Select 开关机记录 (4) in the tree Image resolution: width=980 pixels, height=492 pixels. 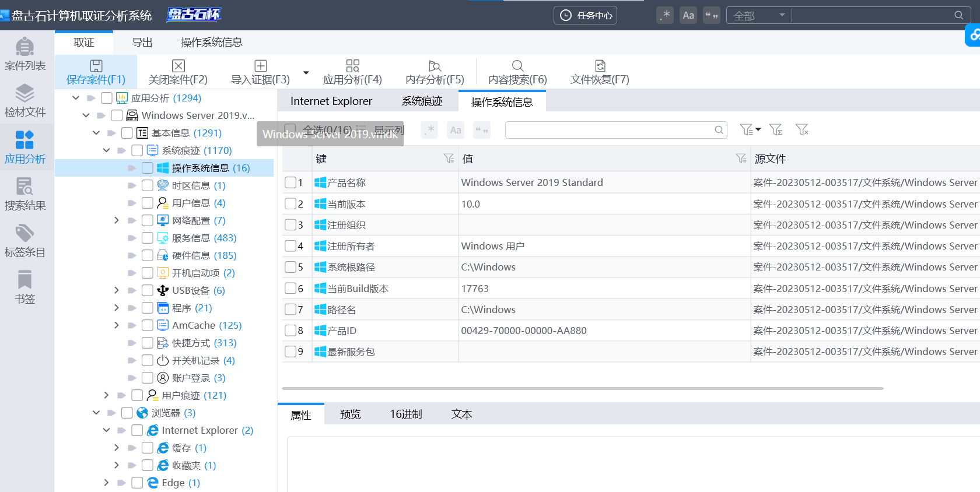tap(204, 360)
